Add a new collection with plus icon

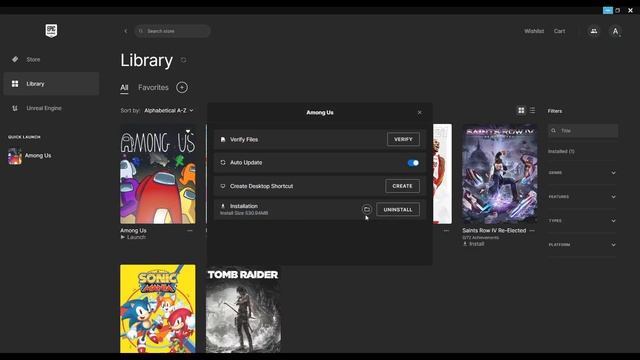click(182, 87)
